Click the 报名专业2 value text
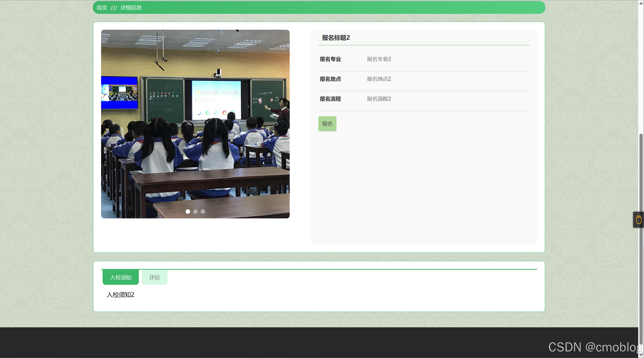 [x=379, y=59]
